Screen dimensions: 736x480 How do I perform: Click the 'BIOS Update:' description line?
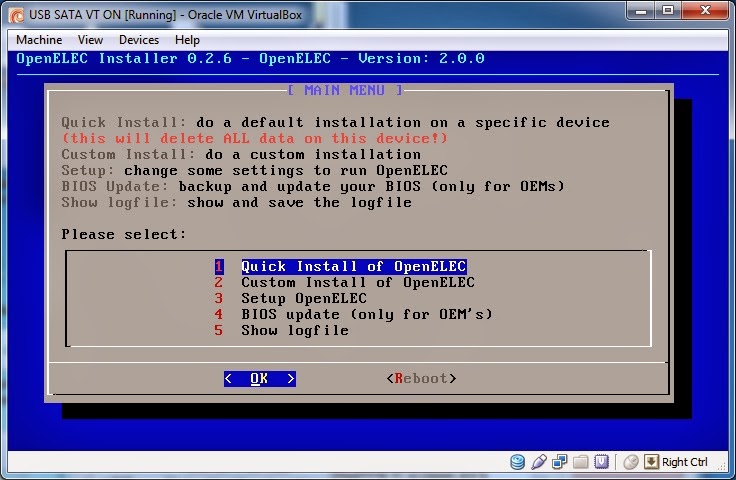(313, 186)
